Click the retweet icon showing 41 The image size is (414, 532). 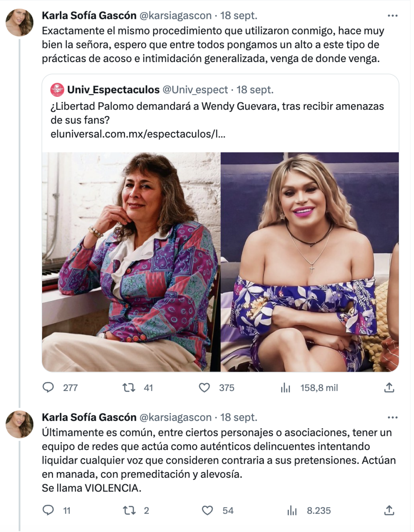(128, 388)
